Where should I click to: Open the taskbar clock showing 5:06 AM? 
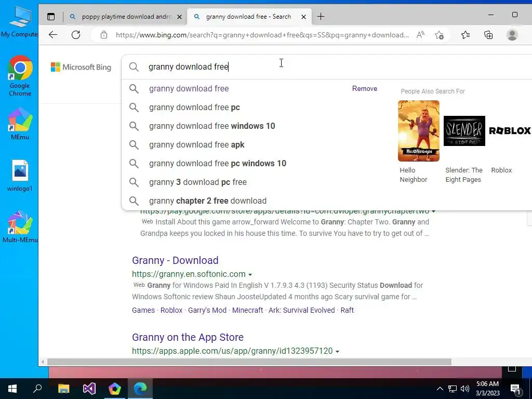[x=487, y=389]
